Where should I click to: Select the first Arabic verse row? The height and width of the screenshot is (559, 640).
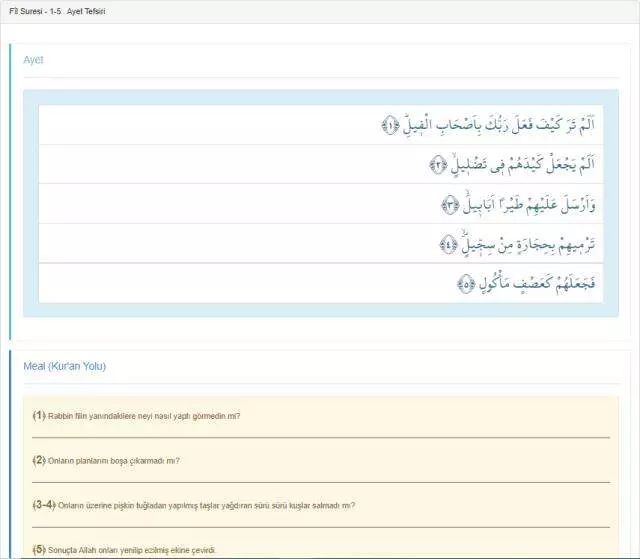click(x=321, y=125)
